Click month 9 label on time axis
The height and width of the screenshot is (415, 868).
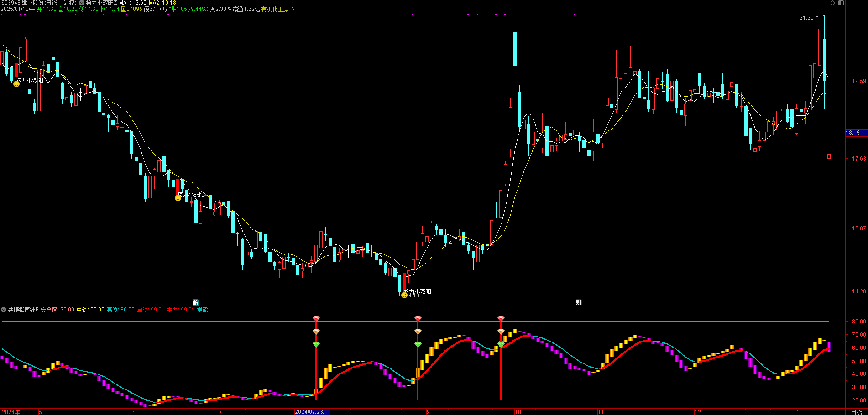[x=428, y=412]
